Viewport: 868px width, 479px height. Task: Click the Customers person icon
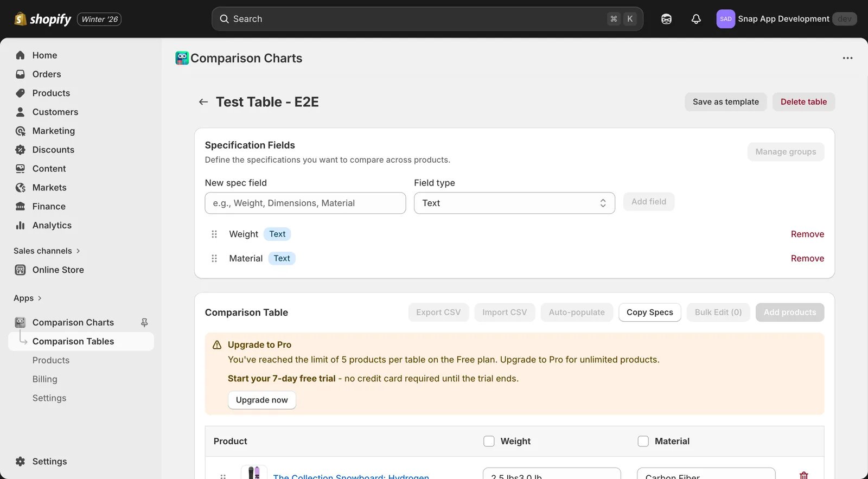(20, 112)
